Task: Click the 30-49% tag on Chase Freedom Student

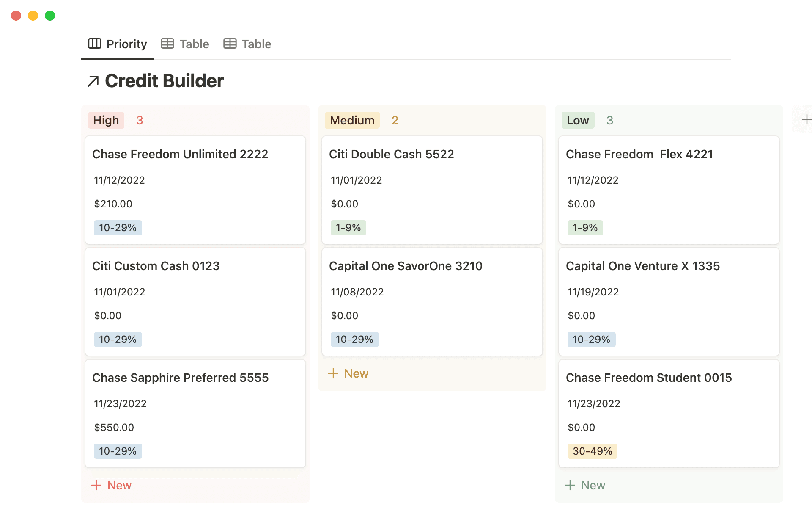Action: [593, 451]
